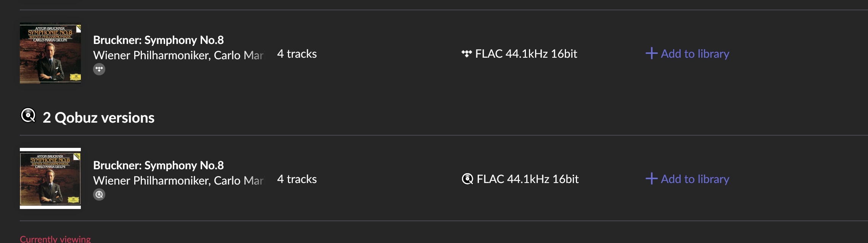868x243 pixels.
Task: Click the Qobuz icon beside FLAC 44.1kHz 16bit
Action: coord(467,179)
